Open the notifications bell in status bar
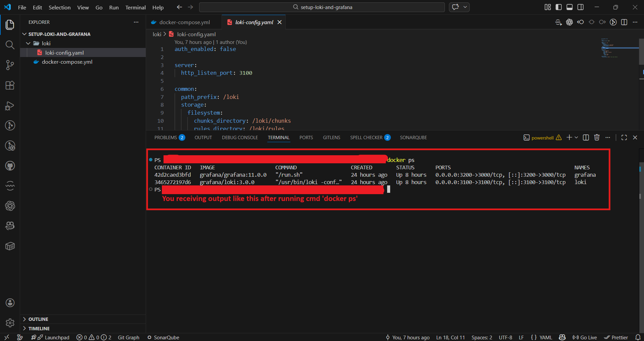Image resolution: width=644 pixels, height=341 pixels. click(638, 337)
